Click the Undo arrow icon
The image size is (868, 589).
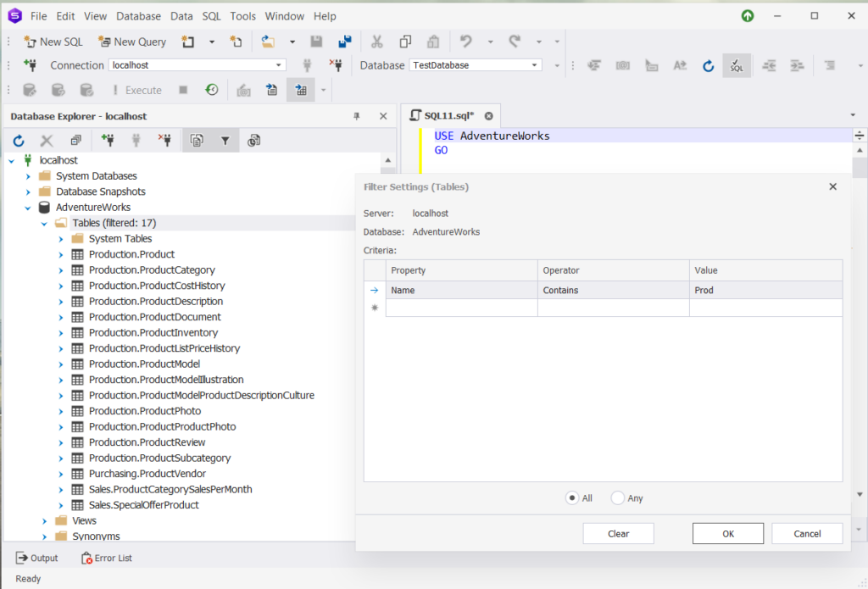point(465,42)
